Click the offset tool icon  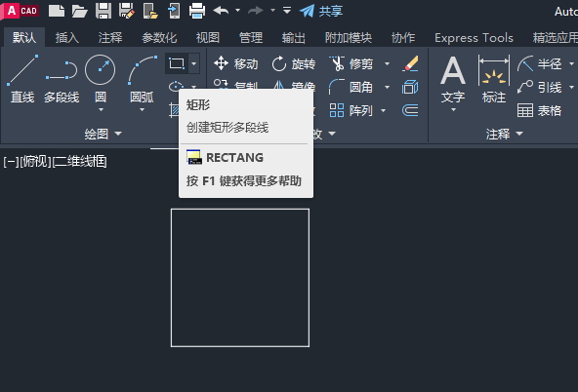(410, 110)
